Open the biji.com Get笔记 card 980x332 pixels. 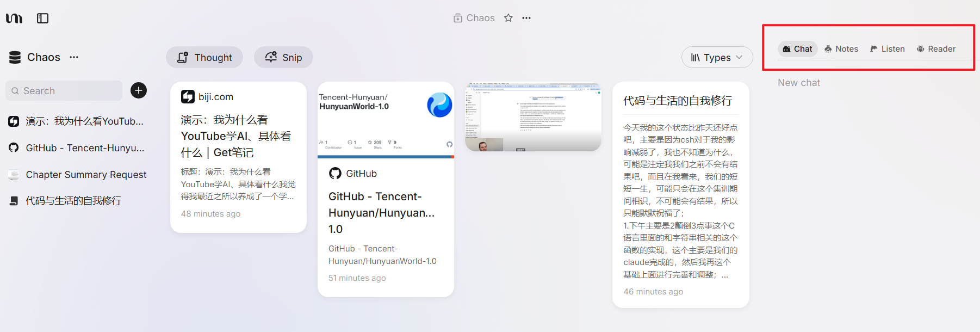coord(238,157)
